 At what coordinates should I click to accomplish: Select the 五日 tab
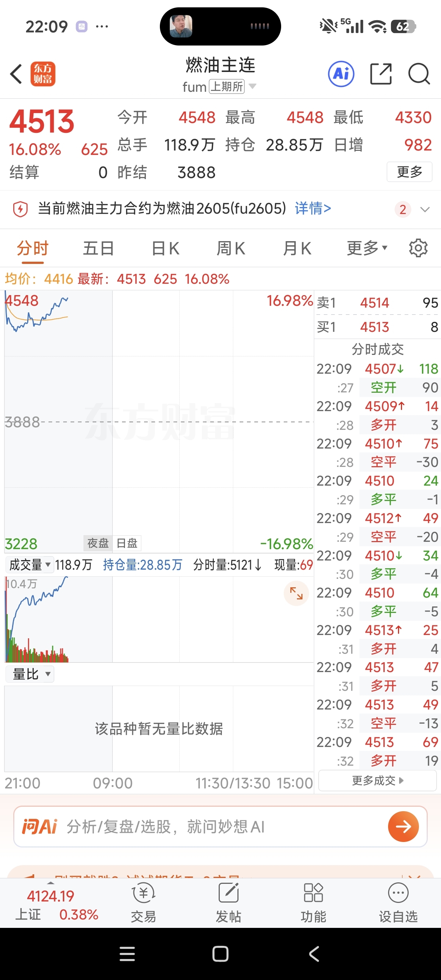[98, 248]
